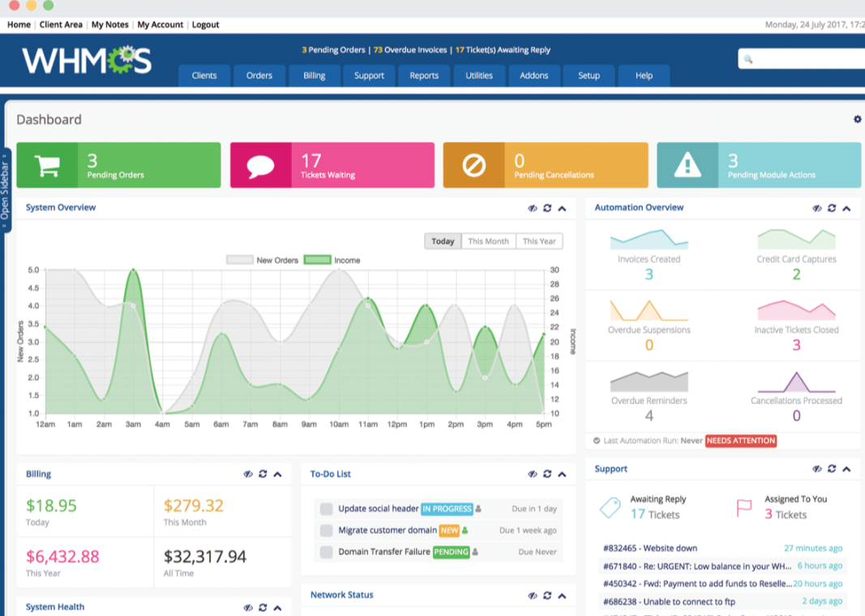Hide the Billing widget

(248, 473)
